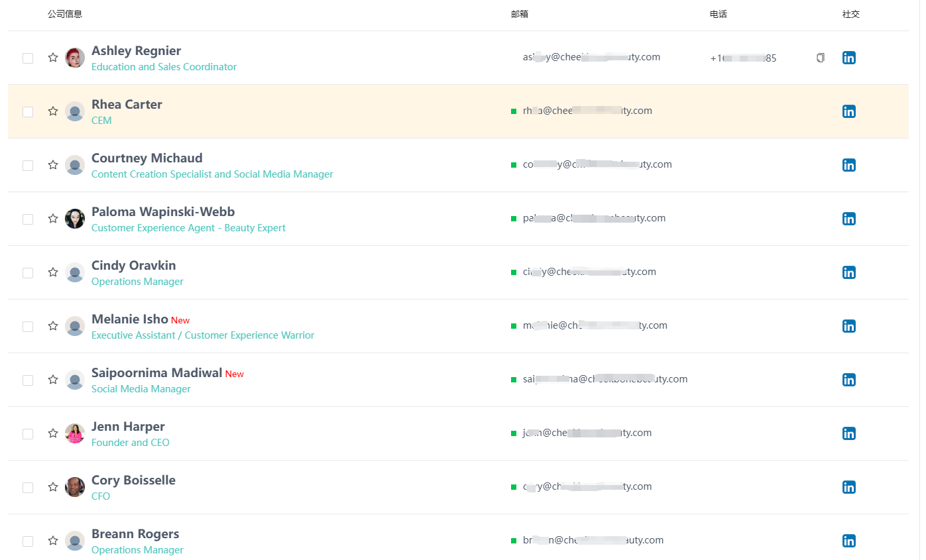Click Saipoornima Madiwal's masked email address
Screen dimensions: 926x560
click(x=605, y=379)
